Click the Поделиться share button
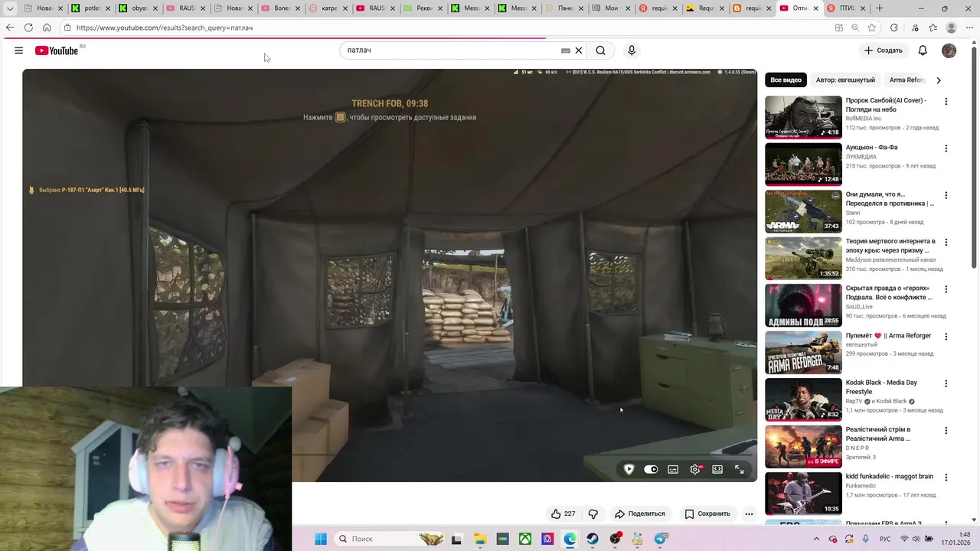Image resolution: width=980 pixels, height=551 pixels. click(x=640, y=514)
